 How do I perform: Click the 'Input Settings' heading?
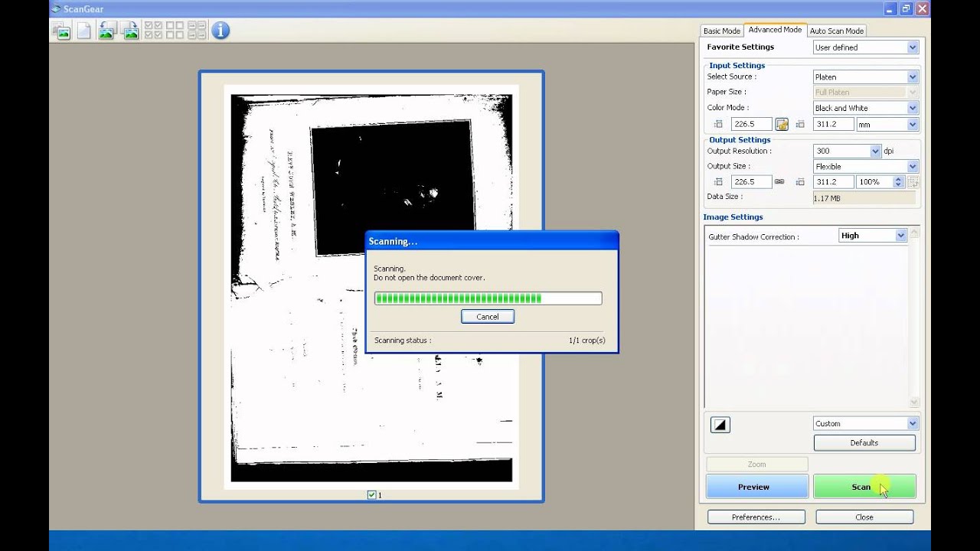(x=737, y=66)
